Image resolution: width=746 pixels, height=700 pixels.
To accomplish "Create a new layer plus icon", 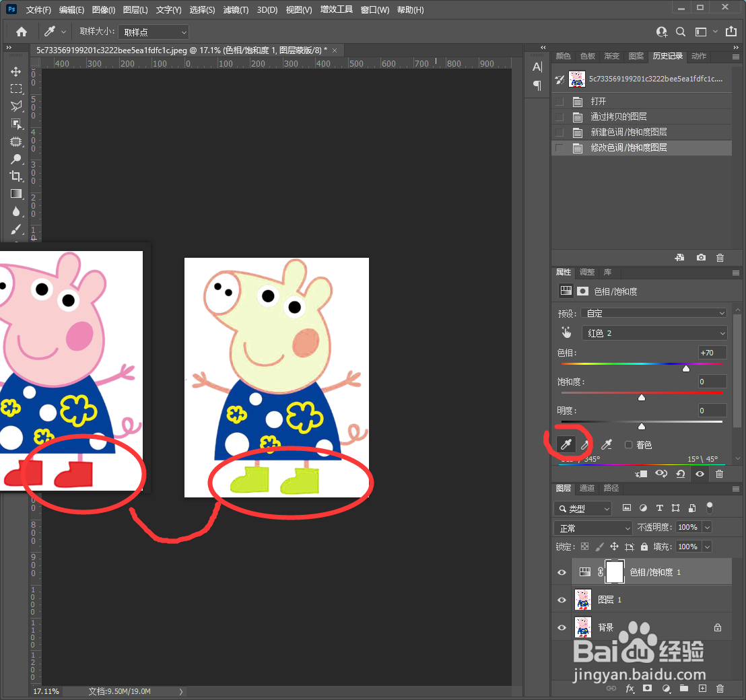I will pos(703,689).
